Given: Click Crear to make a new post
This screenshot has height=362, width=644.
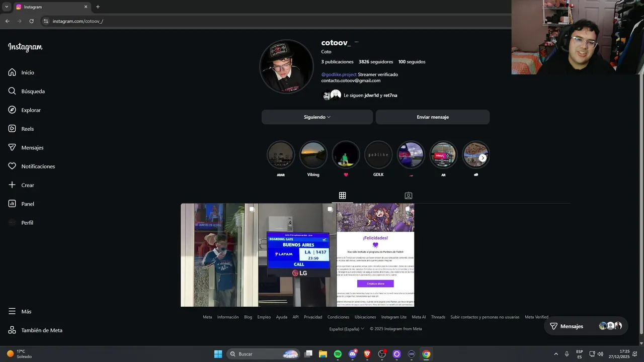Looking at the screenshot, I should 21,185.
